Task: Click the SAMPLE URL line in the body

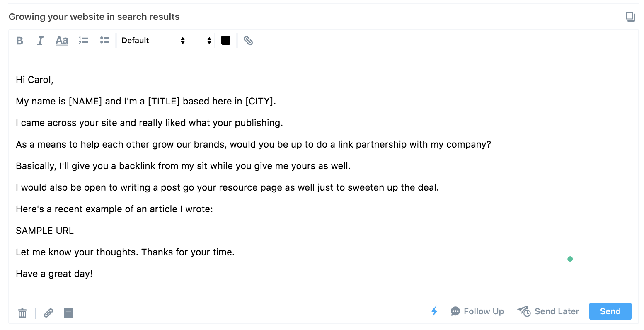Action: [45, 231]
